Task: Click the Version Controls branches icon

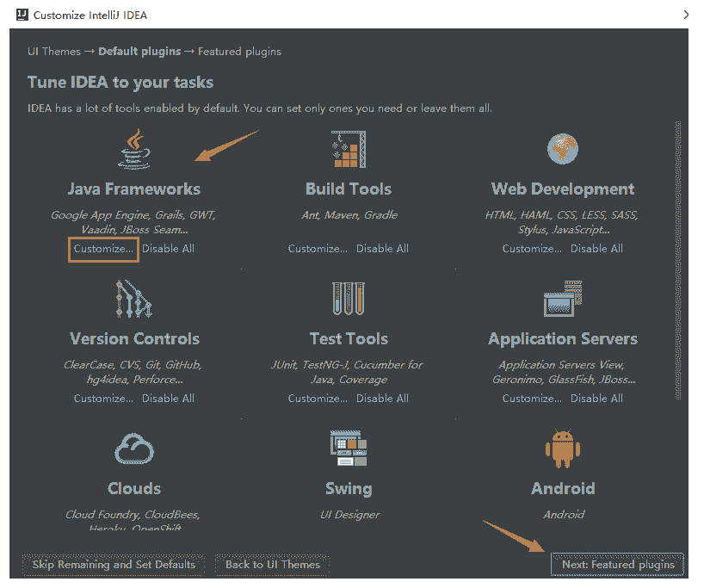Action: click(133, 299)
